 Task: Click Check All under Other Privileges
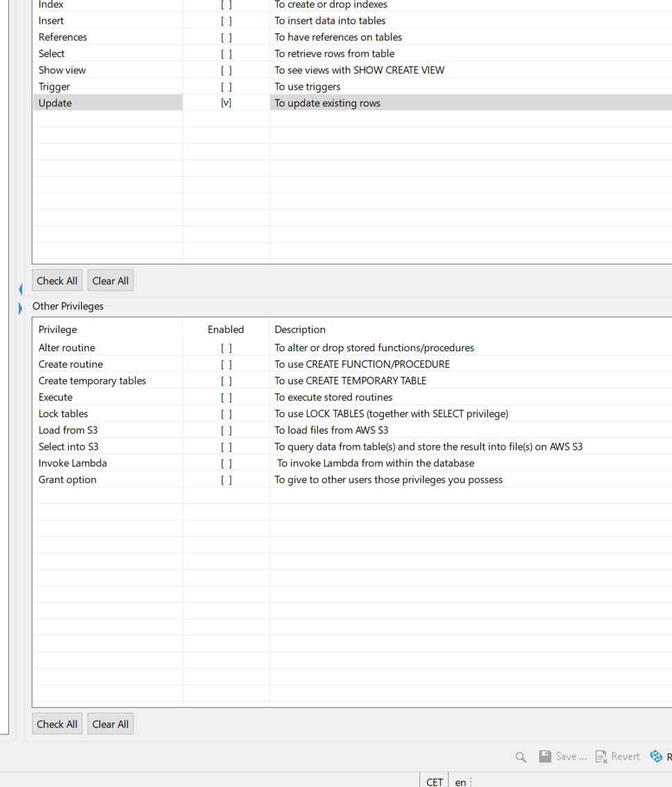click(x=57, y=723)
